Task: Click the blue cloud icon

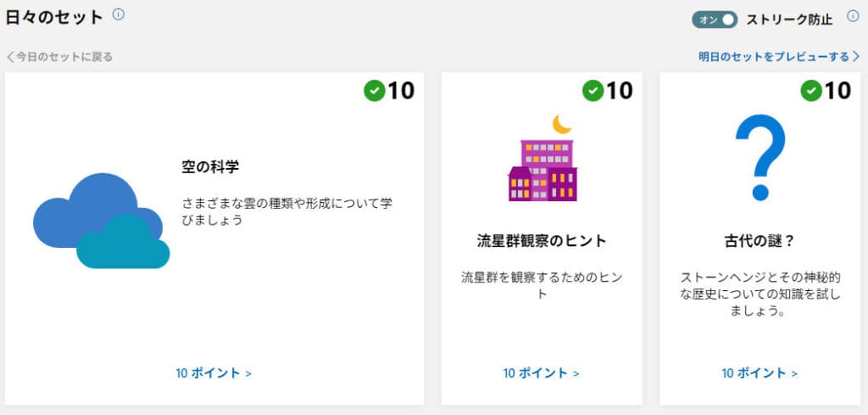Action: pos(101,221)
